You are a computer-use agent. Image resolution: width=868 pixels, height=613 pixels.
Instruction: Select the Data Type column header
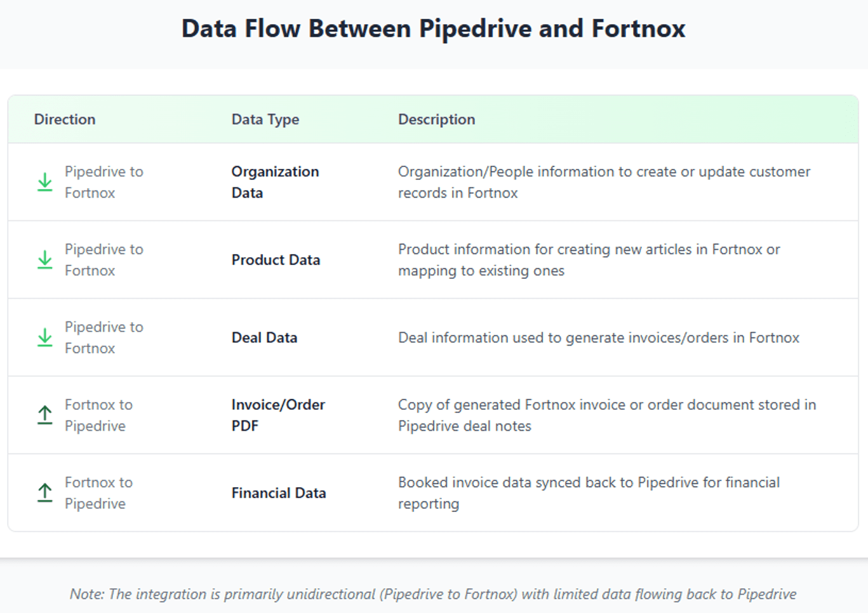(x=265, y=119)
